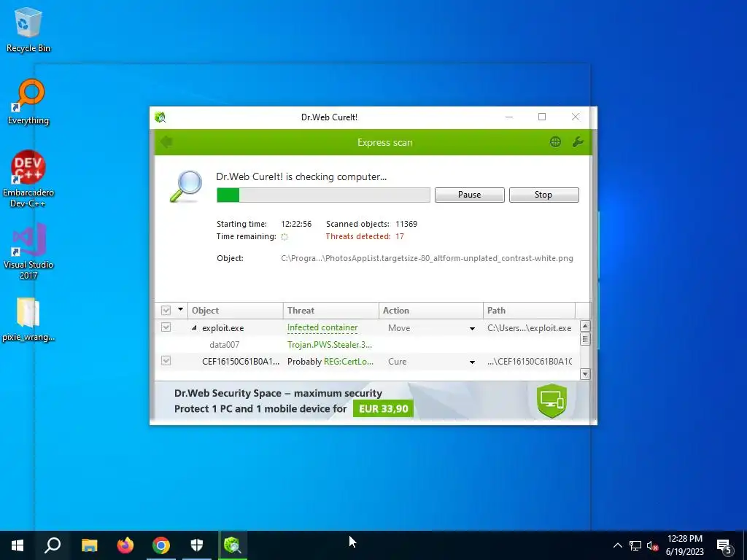Select the pixie_wrang... folder on desktop
This screenshot has width=747, height=560.
click(28, 319)
